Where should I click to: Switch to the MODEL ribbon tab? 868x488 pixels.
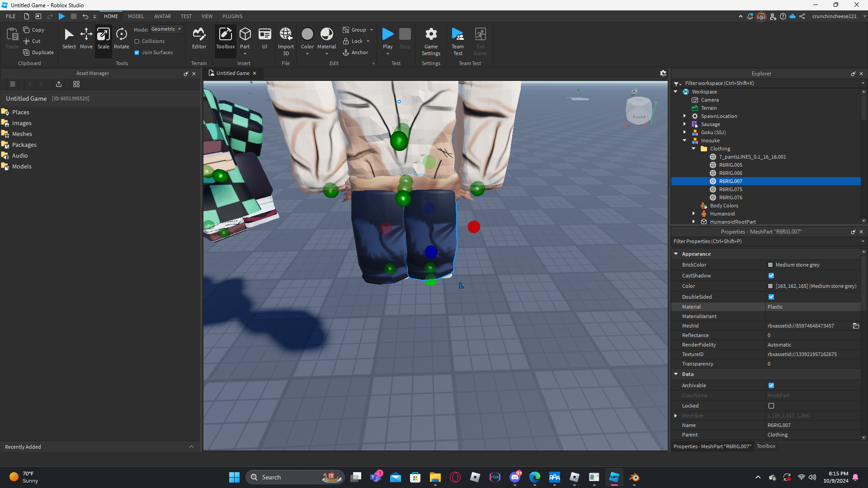point(136,16)
